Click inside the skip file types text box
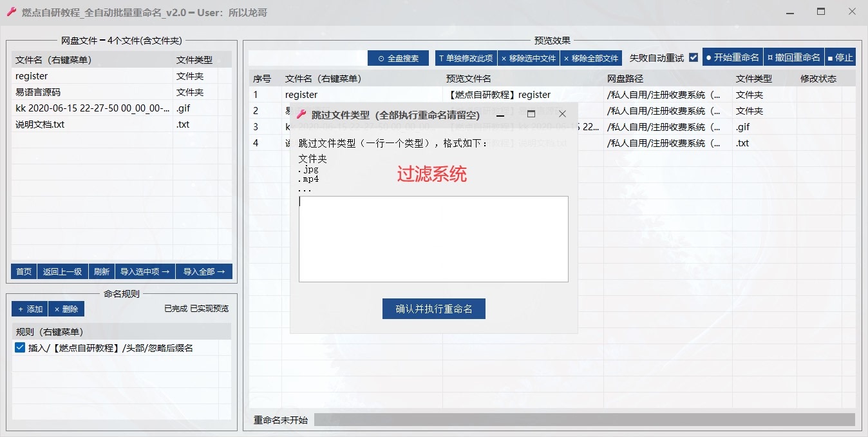Image resolution: width=868 pixels, height=437 pixels. click(433, 239)
